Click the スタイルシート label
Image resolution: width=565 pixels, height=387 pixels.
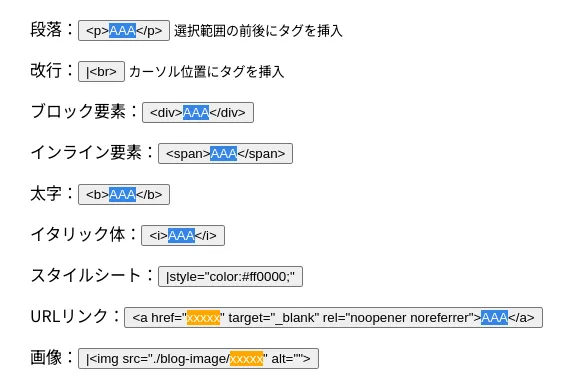86,276
